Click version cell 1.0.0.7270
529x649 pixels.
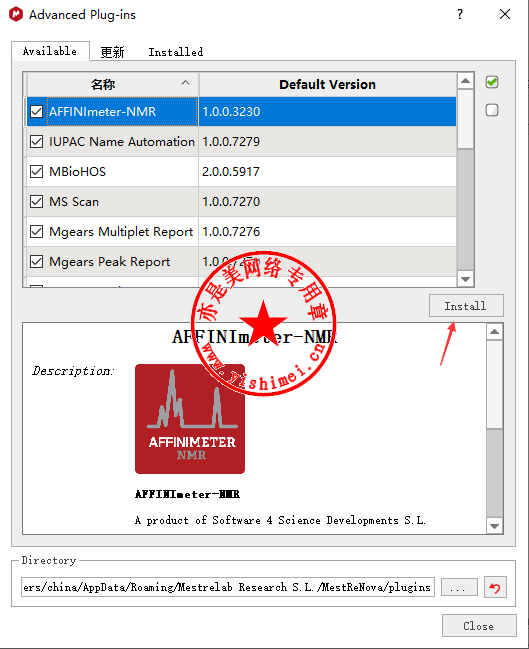(x=327, y=202)
